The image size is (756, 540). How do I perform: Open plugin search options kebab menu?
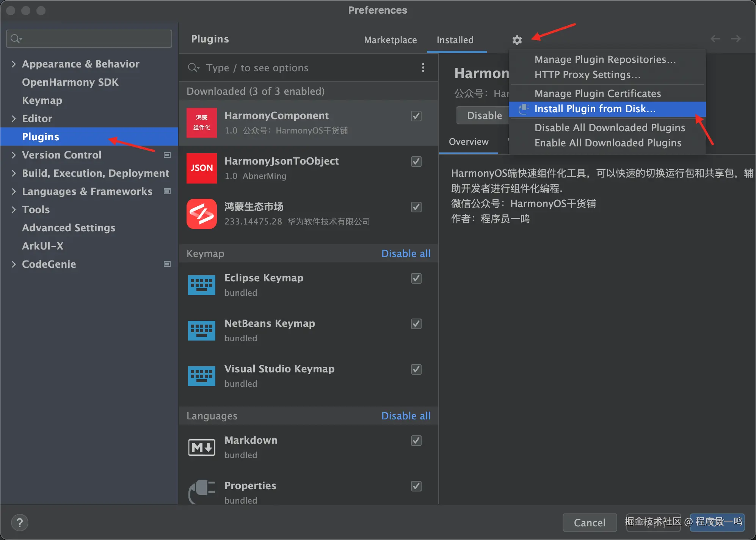coord(423,67)
